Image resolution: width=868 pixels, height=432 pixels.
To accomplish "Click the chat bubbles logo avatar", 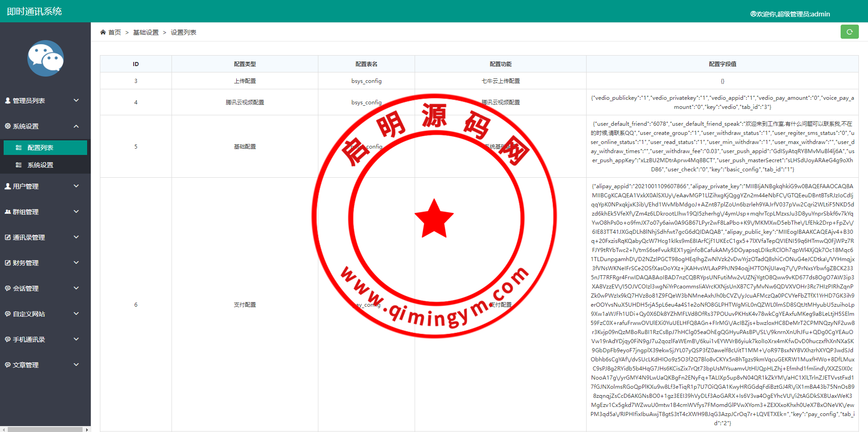I will point(45,58).
